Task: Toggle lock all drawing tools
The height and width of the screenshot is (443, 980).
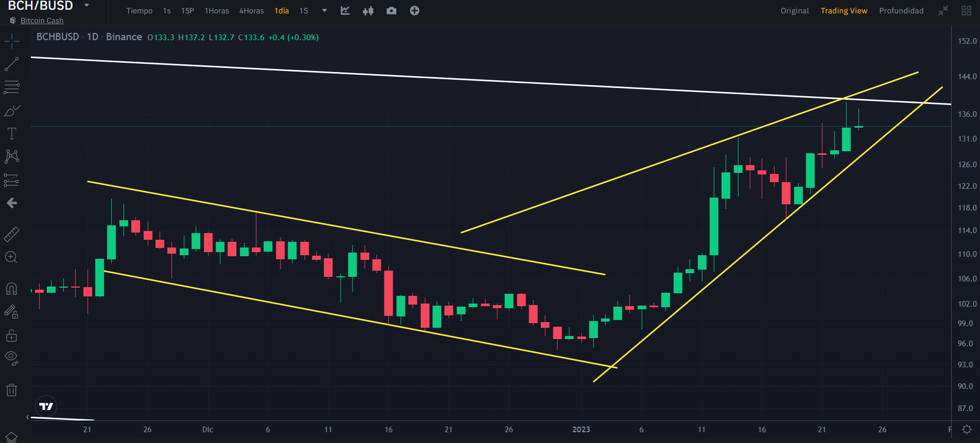Action: point(11,335)
